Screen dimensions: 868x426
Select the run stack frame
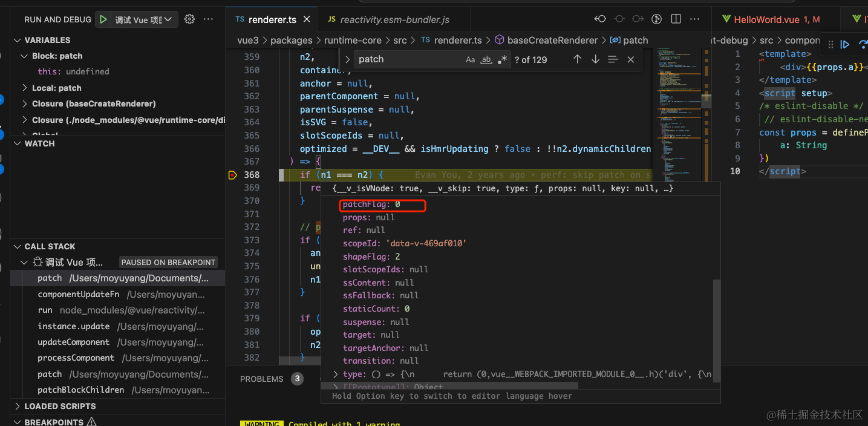118,310
